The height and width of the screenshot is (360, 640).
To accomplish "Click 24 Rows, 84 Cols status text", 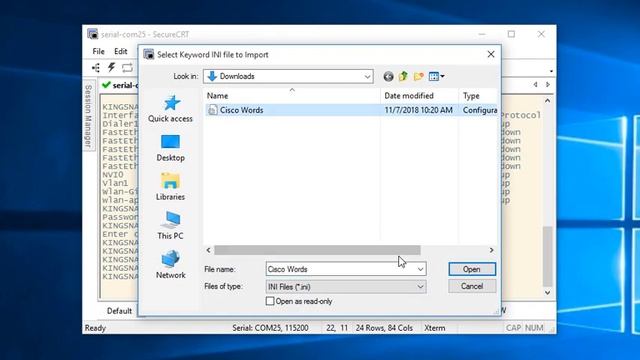I will (384, 328).
